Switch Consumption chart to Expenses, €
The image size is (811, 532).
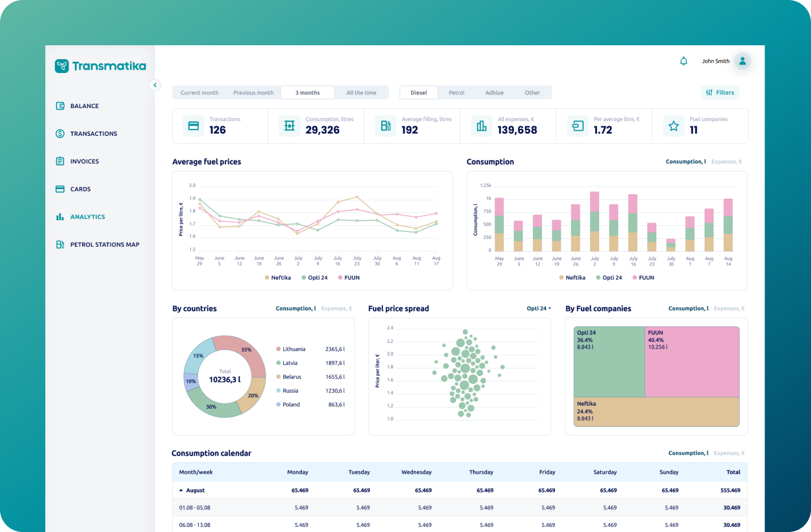tap(727, 162)
